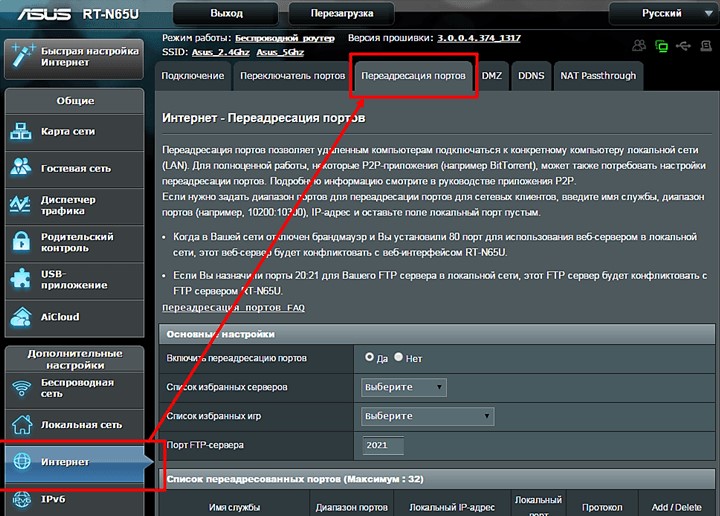720x516 pixels.
Task: Click the Основные настройки section header
Action: pyautogui.click(x=437, y=334)
